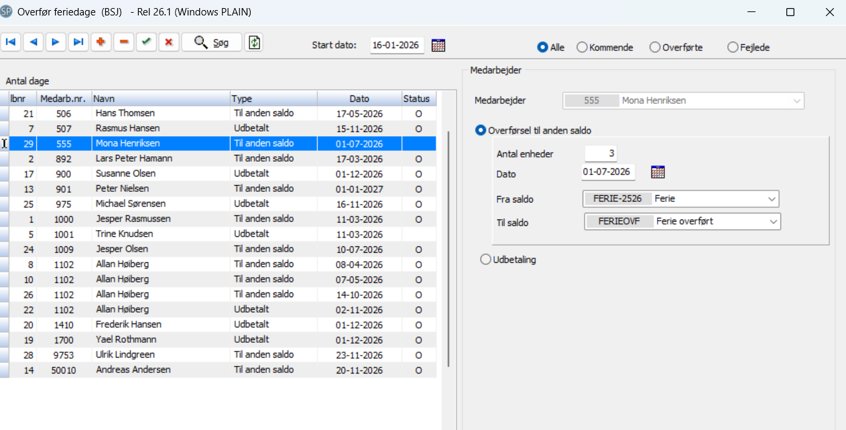Add a new record with the plus icon
This screenshot has height=430, width=846.
[x=101, y=42]
